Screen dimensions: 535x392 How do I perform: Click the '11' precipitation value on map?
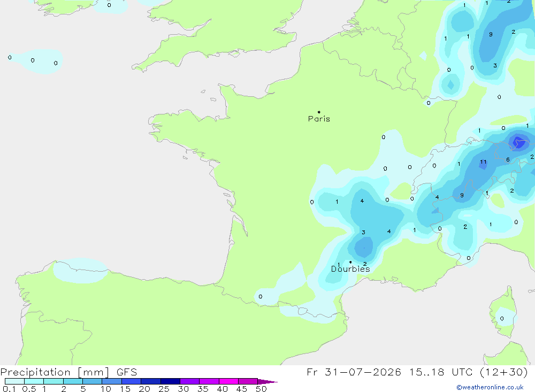point(483,162)
